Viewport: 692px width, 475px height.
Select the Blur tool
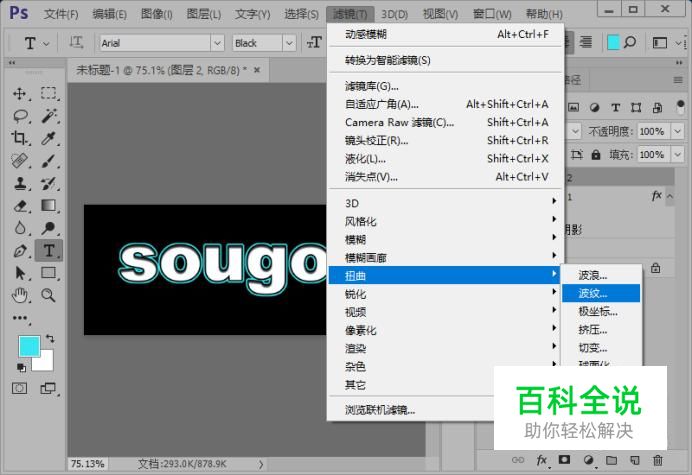20,227
